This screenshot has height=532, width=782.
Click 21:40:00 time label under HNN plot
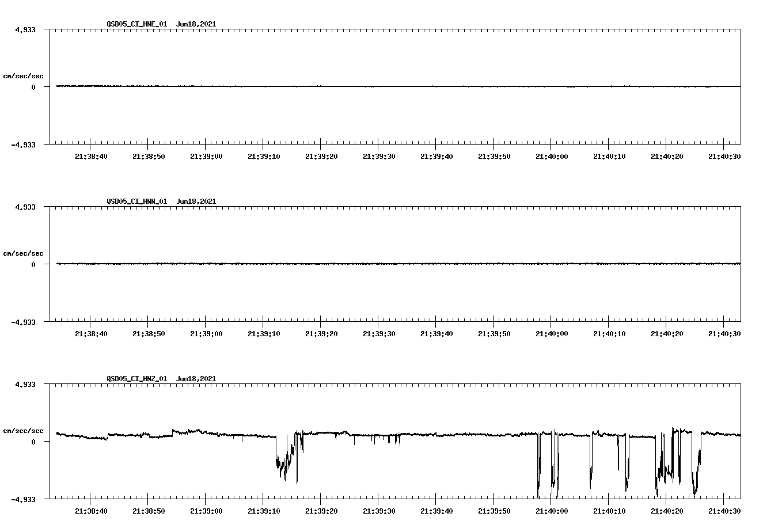pyautogui.click(x=552, y=334)
